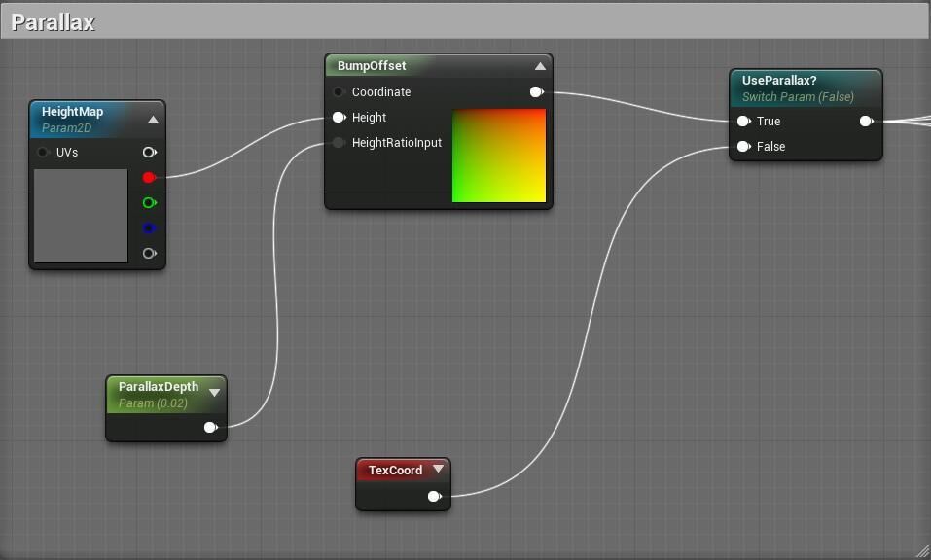This screenshot has height=560, width=931.
Task: Expand the TexCoord node preview arrow
Action: [x=438, y=469]
